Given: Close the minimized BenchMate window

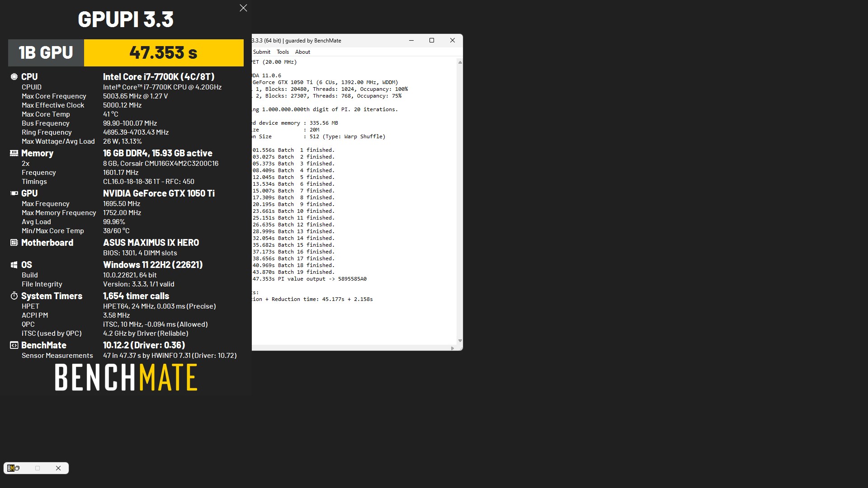Looking at the screenshot, I should (x=58, y=468).
